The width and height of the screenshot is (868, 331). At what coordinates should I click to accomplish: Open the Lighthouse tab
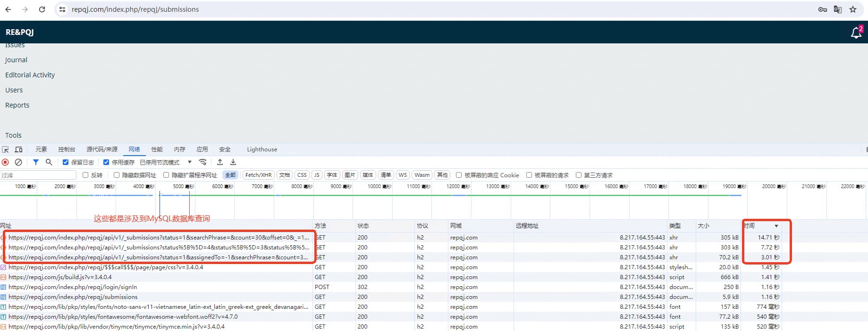[262, 149]
